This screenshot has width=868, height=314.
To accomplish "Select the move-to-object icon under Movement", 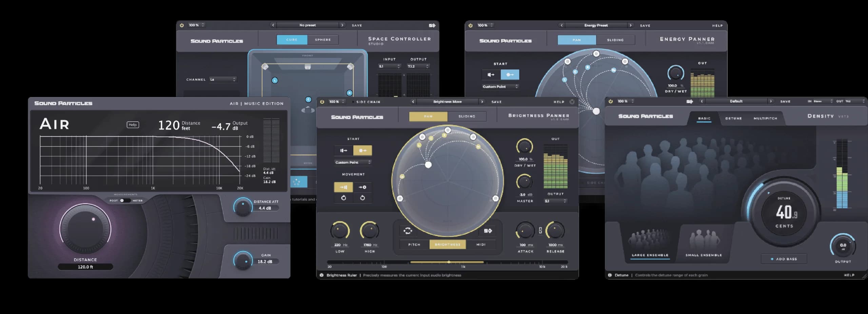I will (x=362, y=187).
